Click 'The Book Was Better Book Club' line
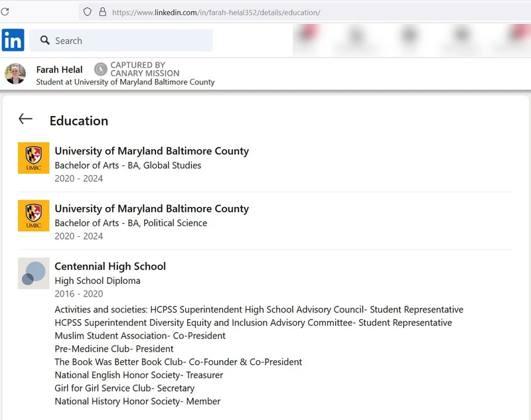Screen dimensions: 531x420 coord(179,362)
